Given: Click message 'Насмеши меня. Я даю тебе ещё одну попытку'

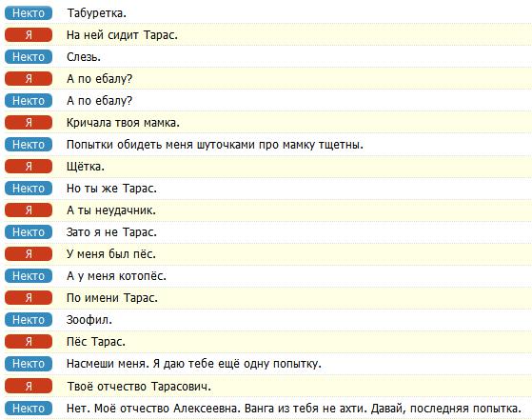Looking at the screenshot, I should pos(194,364).
